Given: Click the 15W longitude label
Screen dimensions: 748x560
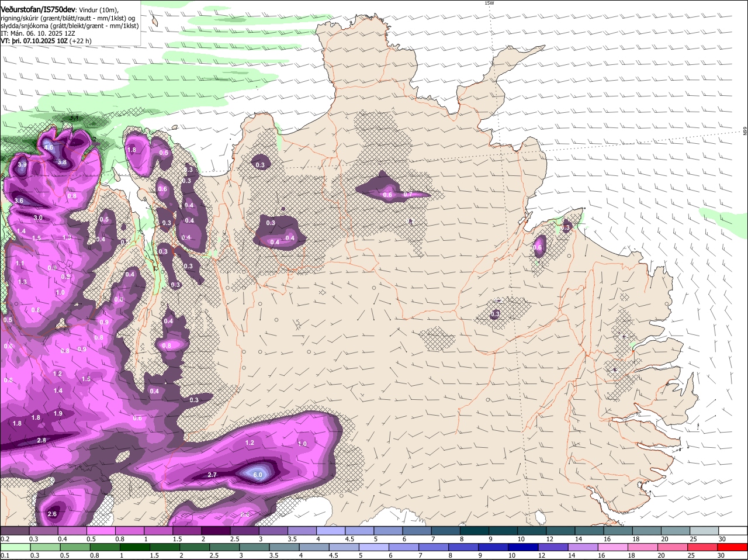Looking at the screenshot, I should pyautogui.click(x=489, y=3).
